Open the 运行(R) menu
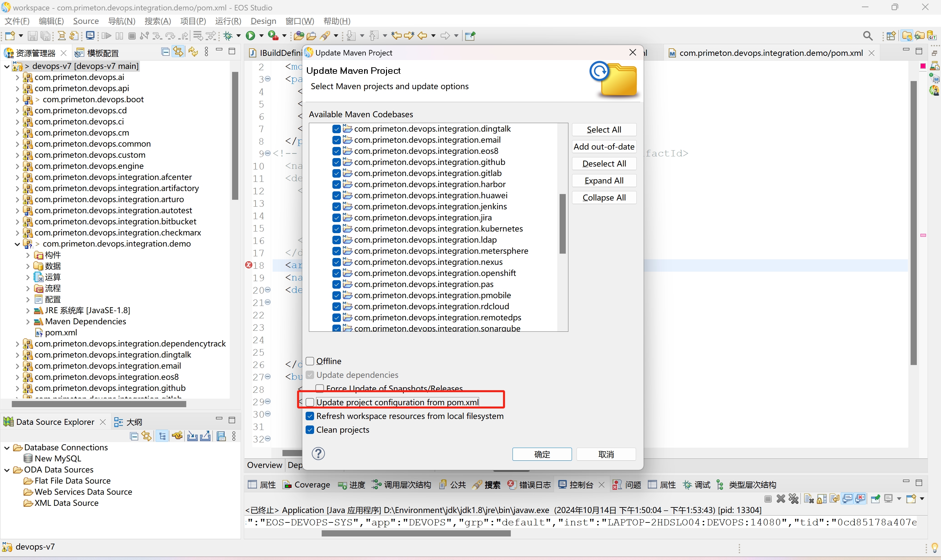 [x=228, y=21]
